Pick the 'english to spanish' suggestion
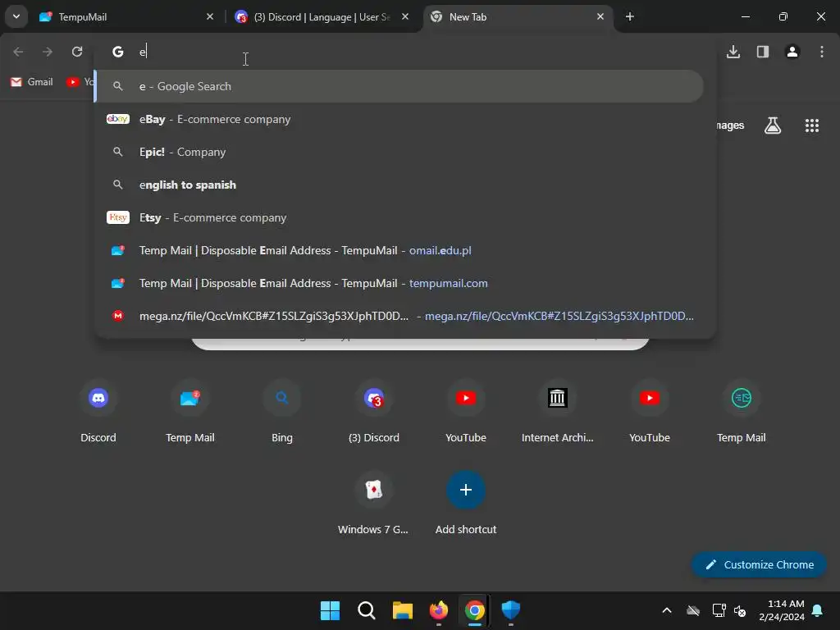 (399, 185)
